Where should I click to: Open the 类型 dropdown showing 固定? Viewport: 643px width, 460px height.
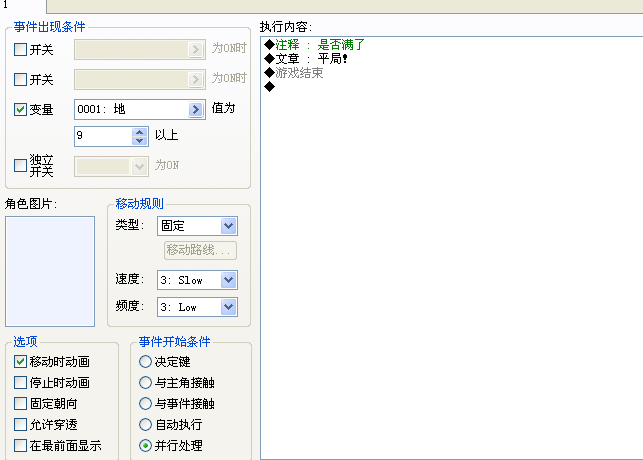197,226
